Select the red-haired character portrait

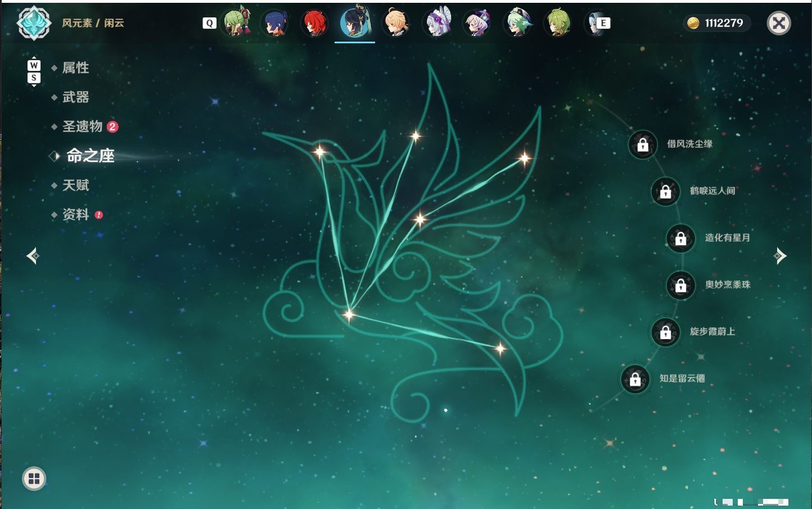(315, 23)
